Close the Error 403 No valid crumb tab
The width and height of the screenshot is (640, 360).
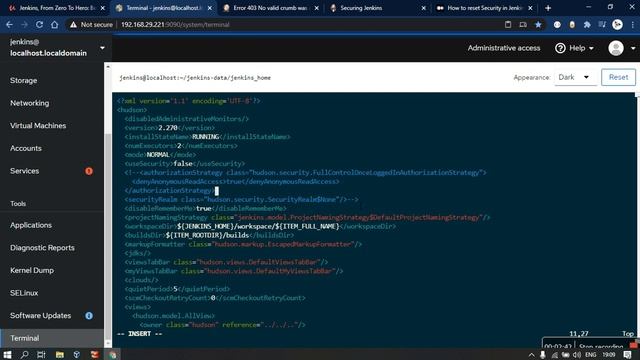pos(316,8)
